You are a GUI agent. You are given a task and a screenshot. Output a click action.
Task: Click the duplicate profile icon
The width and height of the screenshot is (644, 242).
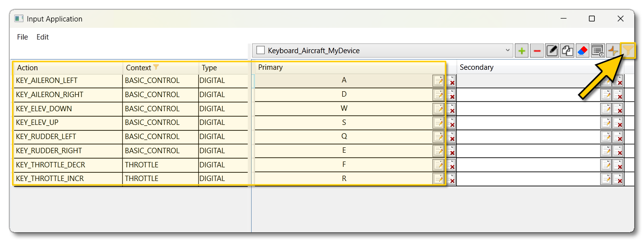click(567, 50)
